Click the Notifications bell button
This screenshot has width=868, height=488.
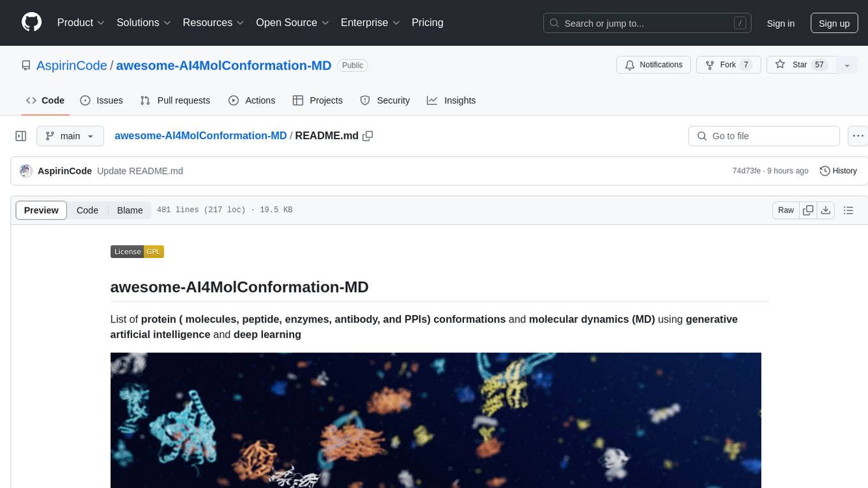click(653, 65)
